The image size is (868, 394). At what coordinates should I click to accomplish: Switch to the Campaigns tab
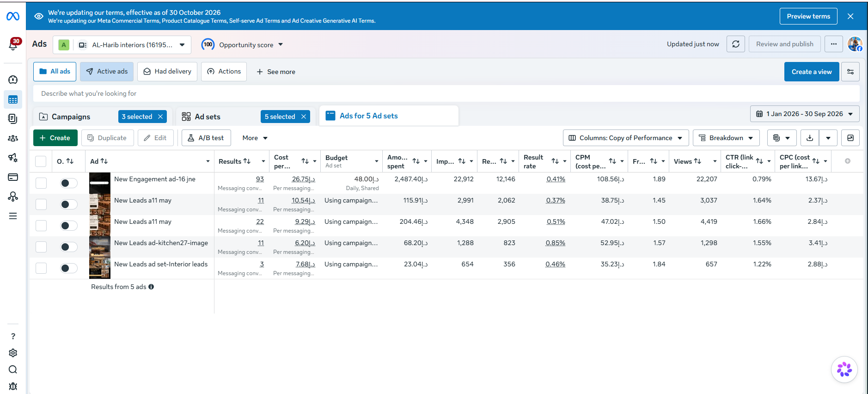(71, 117)
